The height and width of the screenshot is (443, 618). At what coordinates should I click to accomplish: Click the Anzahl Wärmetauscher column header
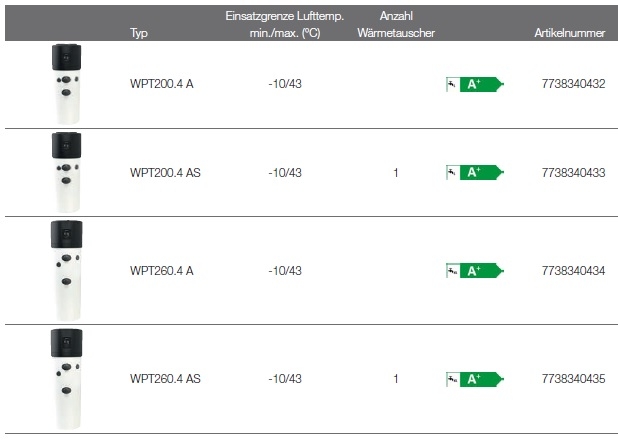click(x=396, y=24)
